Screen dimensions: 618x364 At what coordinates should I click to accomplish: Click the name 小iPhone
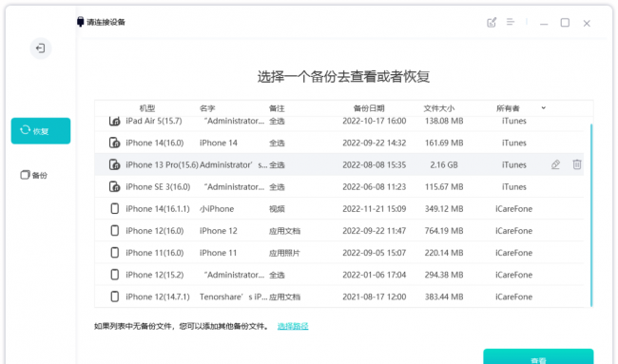(x=217, y=209)
